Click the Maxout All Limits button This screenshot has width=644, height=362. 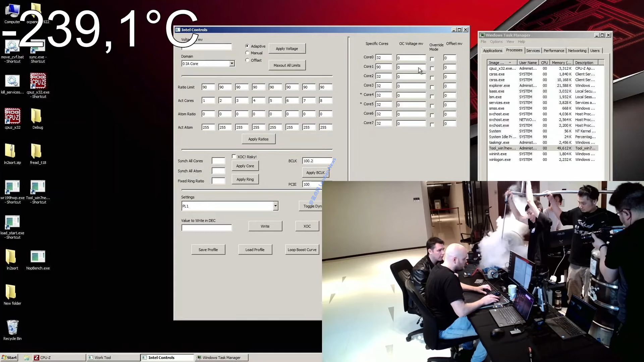[287, 65]
